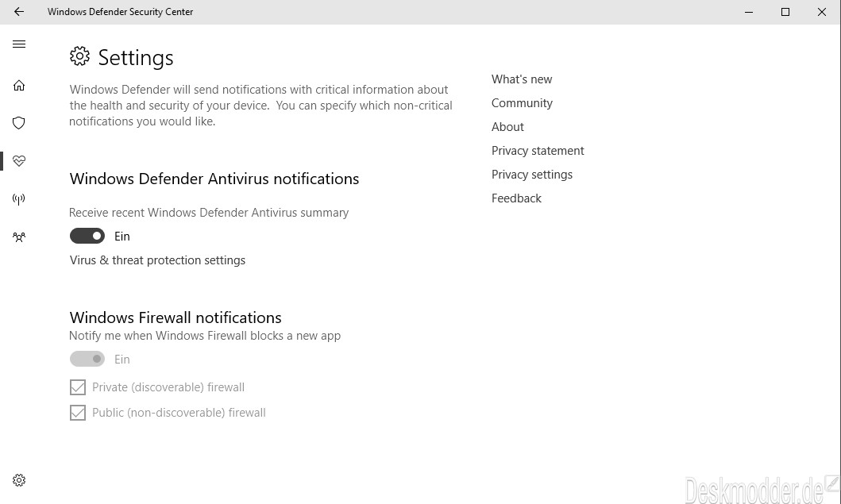Check Private (discoverable) firewall checkbox
The width and height of the screenshot is (841, 504).
[78, 387]
